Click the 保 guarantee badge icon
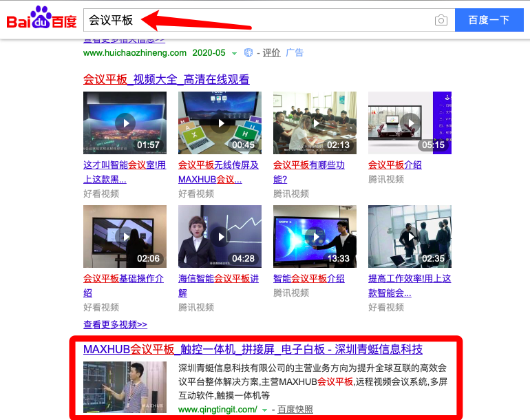The width and height of the screenshot is (530, 420). click(x=248, y=53)
